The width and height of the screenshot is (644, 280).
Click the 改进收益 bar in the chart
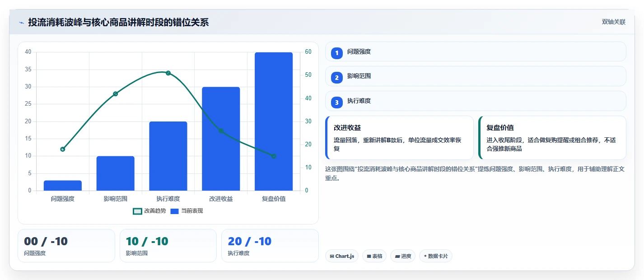pos(221,139)
